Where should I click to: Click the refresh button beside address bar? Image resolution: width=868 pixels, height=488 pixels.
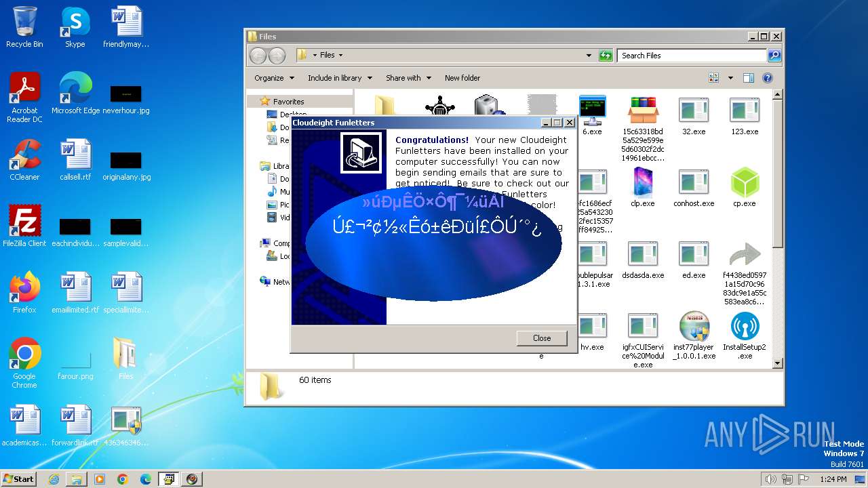[606, 56]
